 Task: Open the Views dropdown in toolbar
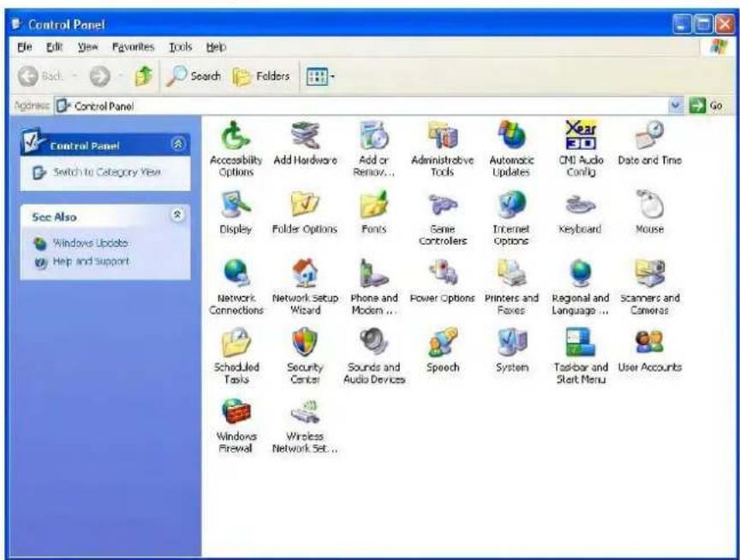click(320, 76)
